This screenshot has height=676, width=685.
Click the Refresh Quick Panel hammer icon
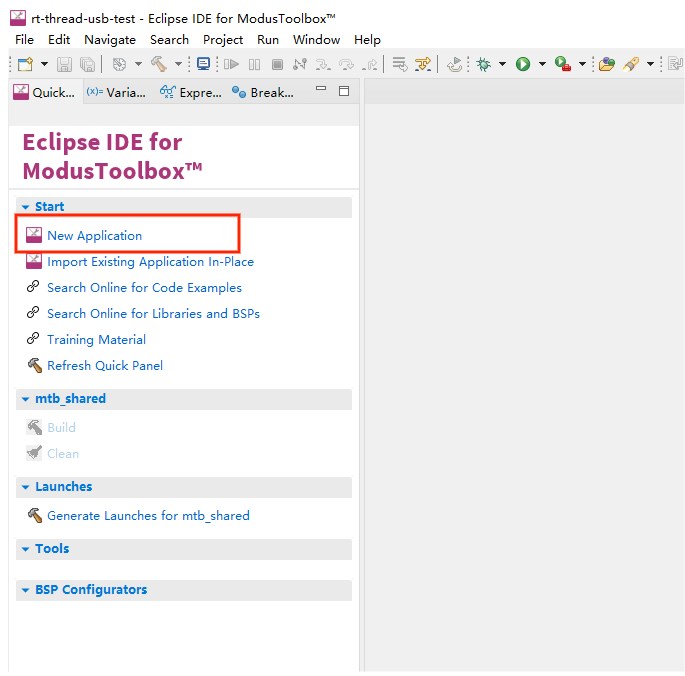point(35,365)
